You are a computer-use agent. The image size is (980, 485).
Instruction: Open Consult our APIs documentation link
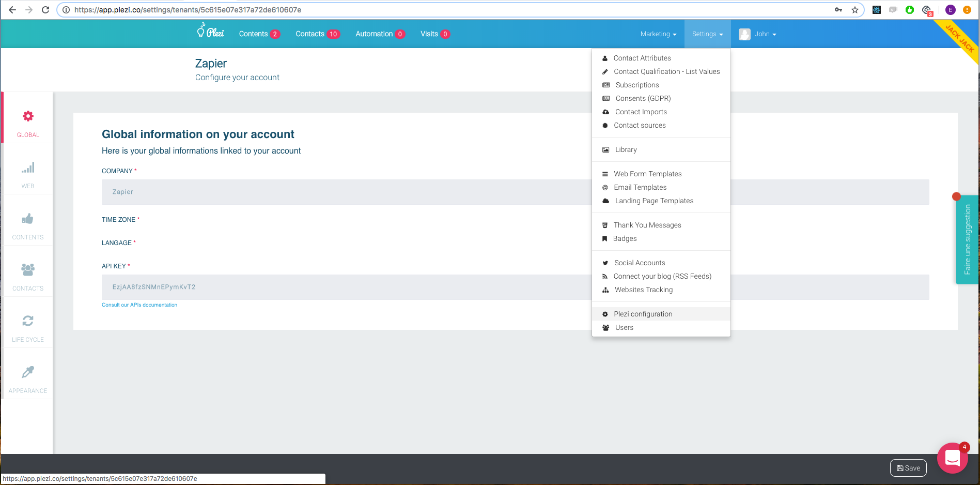tap(139, 305)
